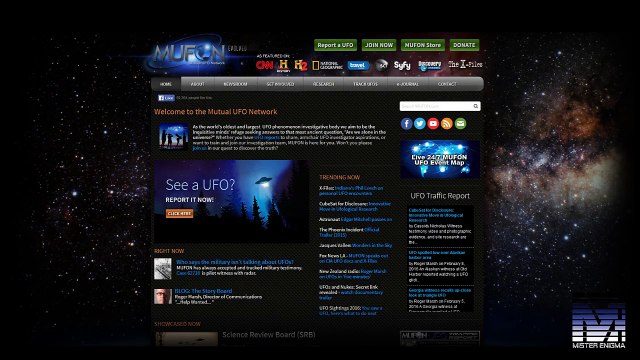The width and height of the screenshot is (640, 360).
Task: Open the Wonders in the Sky link
Action: (371, 245)
